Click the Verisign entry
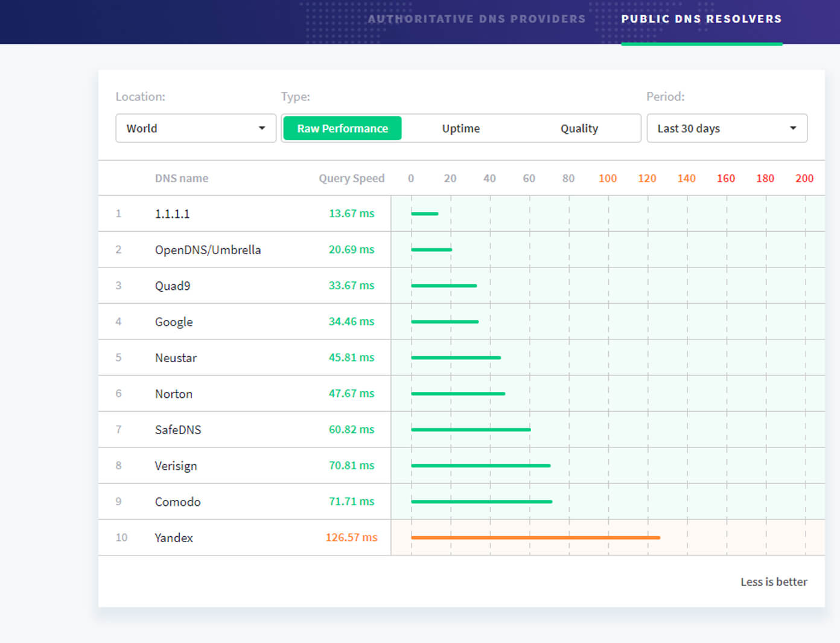Viewport: 840px width, 643px height. point(176,465)
